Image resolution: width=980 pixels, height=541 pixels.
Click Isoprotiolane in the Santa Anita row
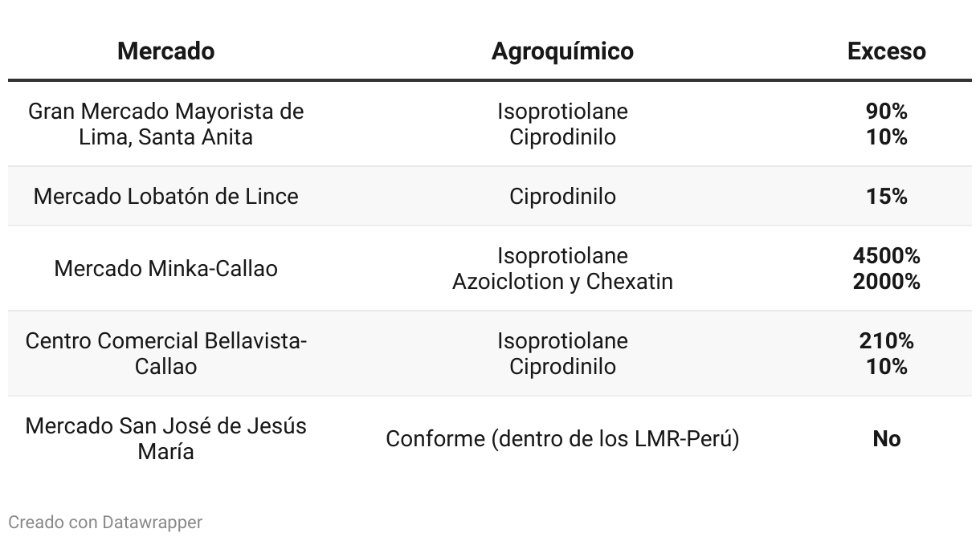click(x=562, y=112)
